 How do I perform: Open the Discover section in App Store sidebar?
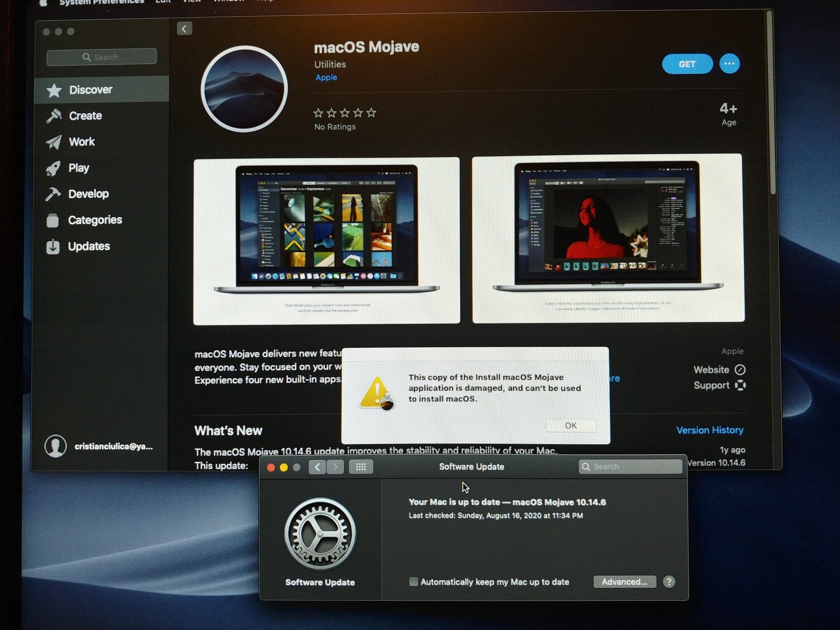click(101, 90)
